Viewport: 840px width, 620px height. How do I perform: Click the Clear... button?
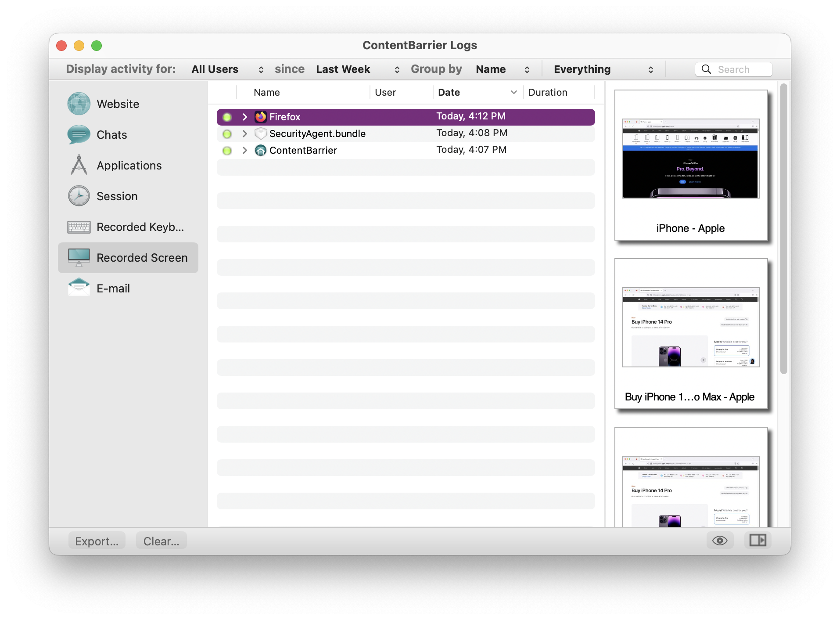pos(162,541)
